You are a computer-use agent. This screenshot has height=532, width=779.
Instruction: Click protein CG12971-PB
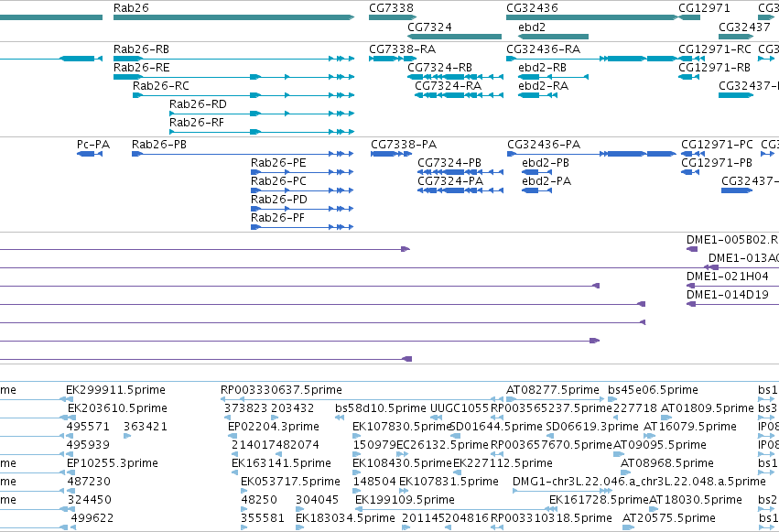point(689,172)
